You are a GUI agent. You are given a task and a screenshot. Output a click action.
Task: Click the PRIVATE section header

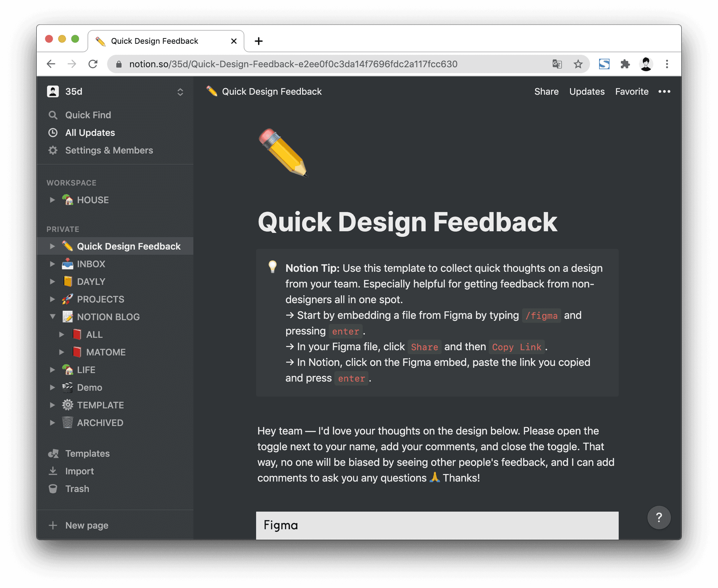[x=63, y=229]
